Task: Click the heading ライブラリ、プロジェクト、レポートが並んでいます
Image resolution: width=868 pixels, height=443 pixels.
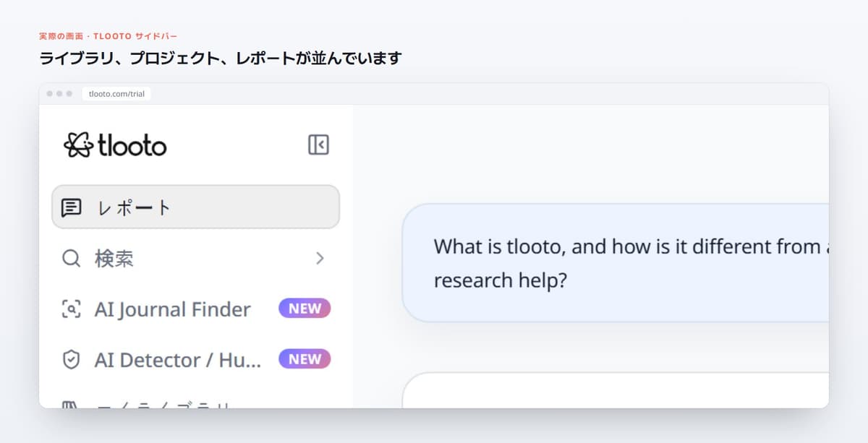Action: pyautogui.click(x=220, y=58)
